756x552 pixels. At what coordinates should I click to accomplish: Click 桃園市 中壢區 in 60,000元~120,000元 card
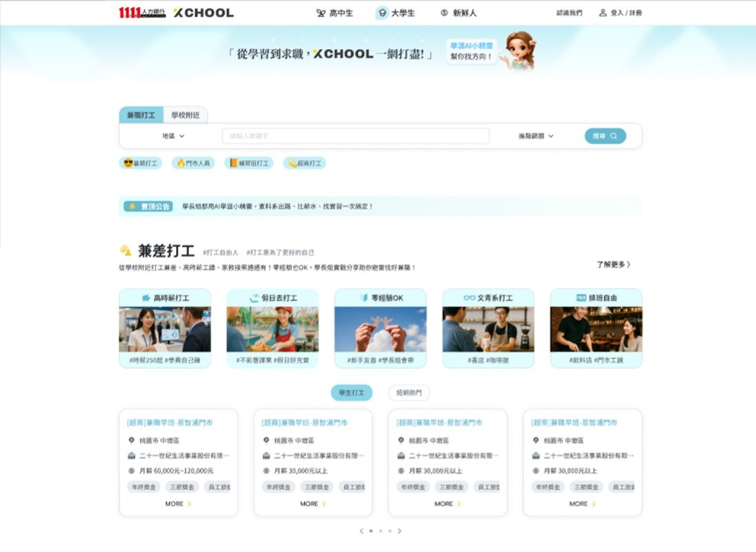159,440
